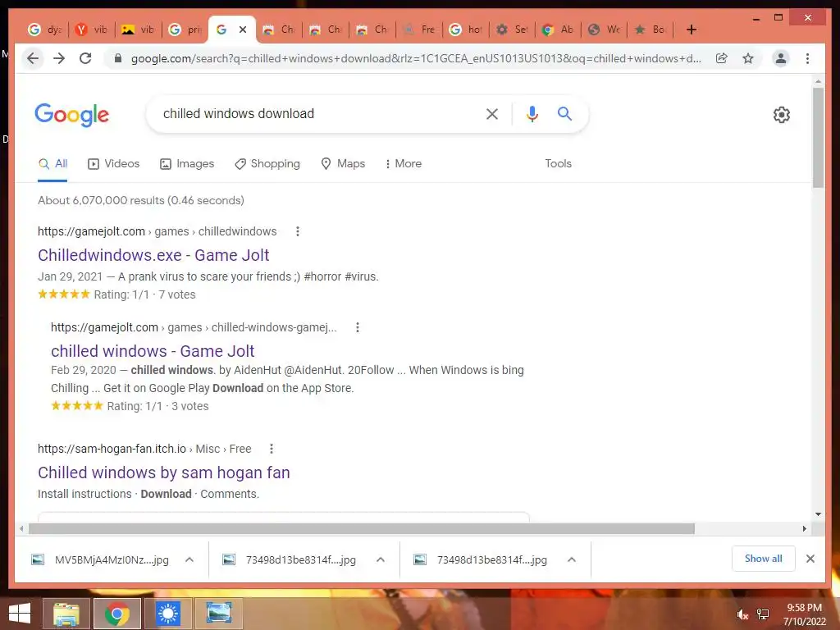Unmute the volume in system tray
The height and width of the screenshot is (630, 840).
[742, 614]
